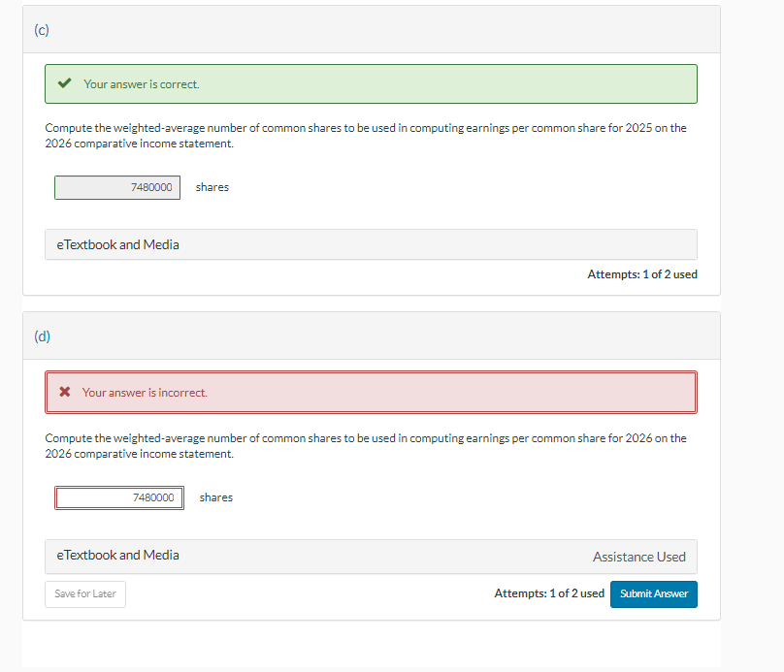Click the red X incorrect icon
The height and width of the screenshot is (672, 784).
64,392
